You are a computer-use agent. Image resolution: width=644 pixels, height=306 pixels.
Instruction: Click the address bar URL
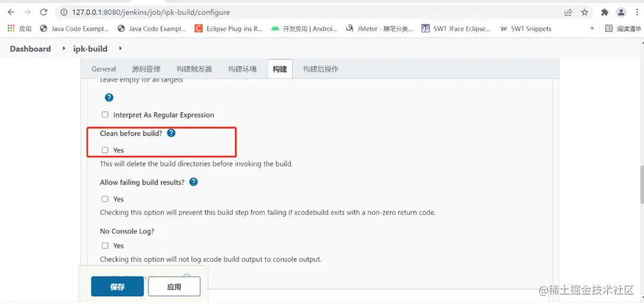coord(151,13)
